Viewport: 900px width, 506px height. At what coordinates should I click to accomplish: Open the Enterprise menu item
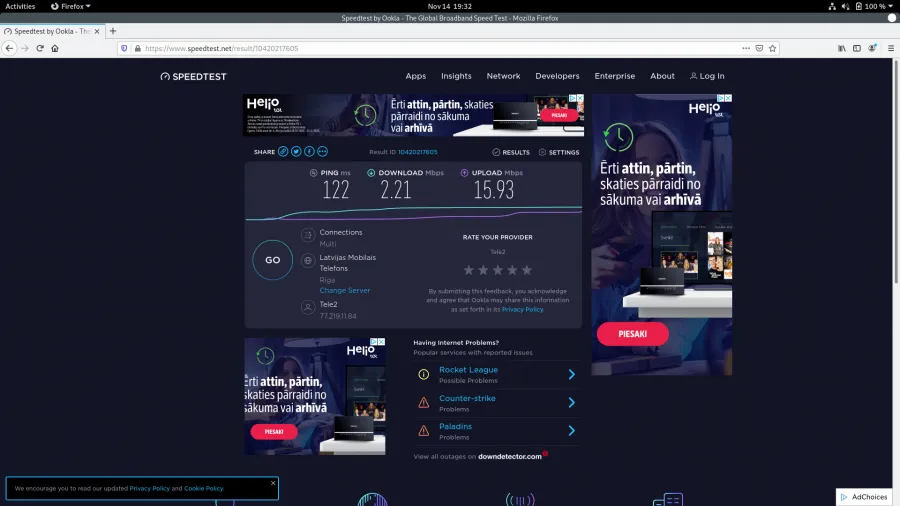pyautogui.click(x=615, y=76)
